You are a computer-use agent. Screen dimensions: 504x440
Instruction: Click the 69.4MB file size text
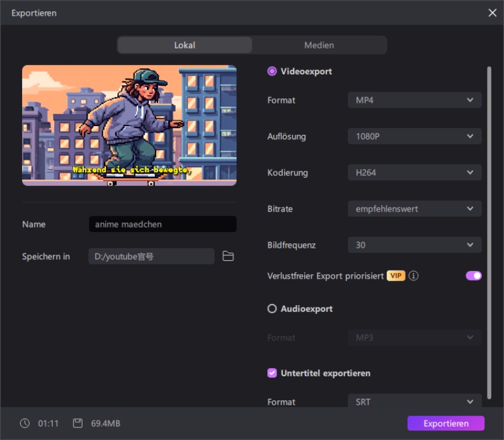coord(105,423)
